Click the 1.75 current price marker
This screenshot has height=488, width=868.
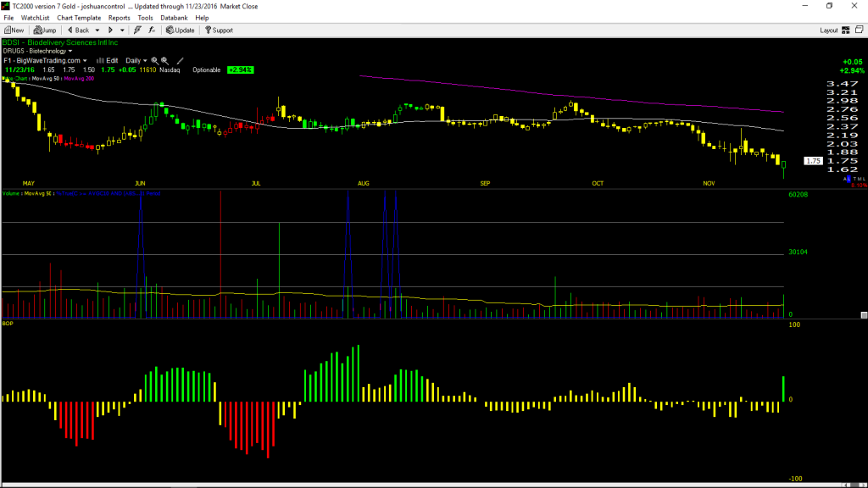[813, 161]
